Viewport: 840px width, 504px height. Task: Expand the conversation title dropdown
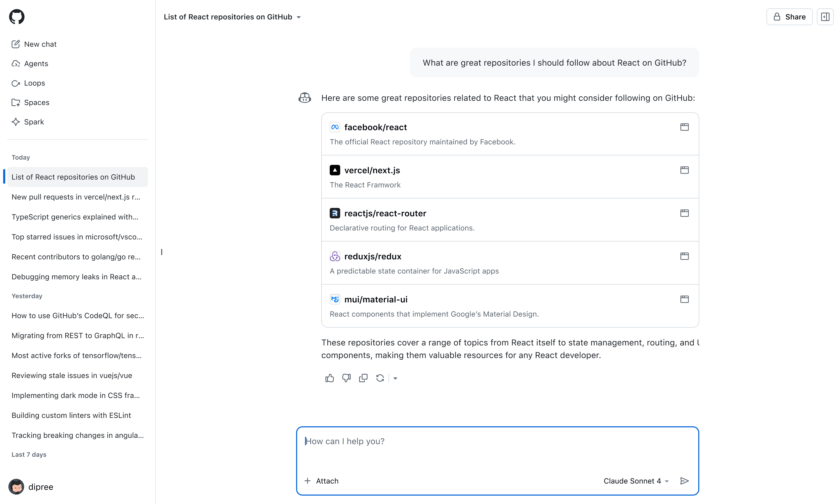[x=299, y=17]
